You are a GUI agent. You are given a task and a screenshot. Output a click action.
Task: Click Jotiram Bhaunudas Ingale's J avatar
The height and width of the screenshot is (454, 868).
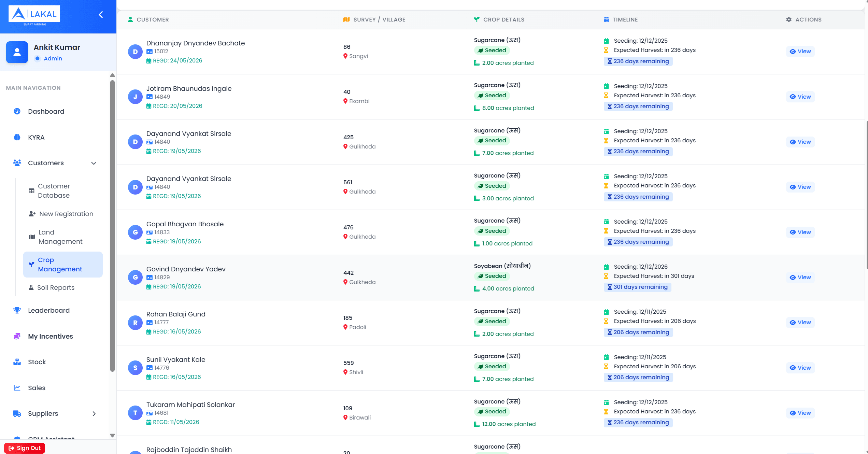pyautogui.click(x=135, y=97)
